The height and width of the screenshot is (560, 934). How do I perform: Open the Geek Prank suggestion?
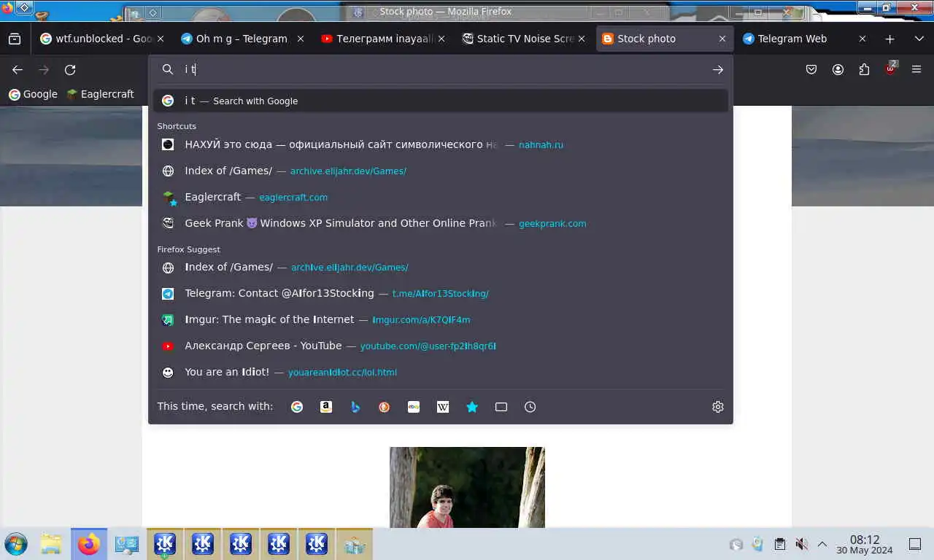coord(441,223)
